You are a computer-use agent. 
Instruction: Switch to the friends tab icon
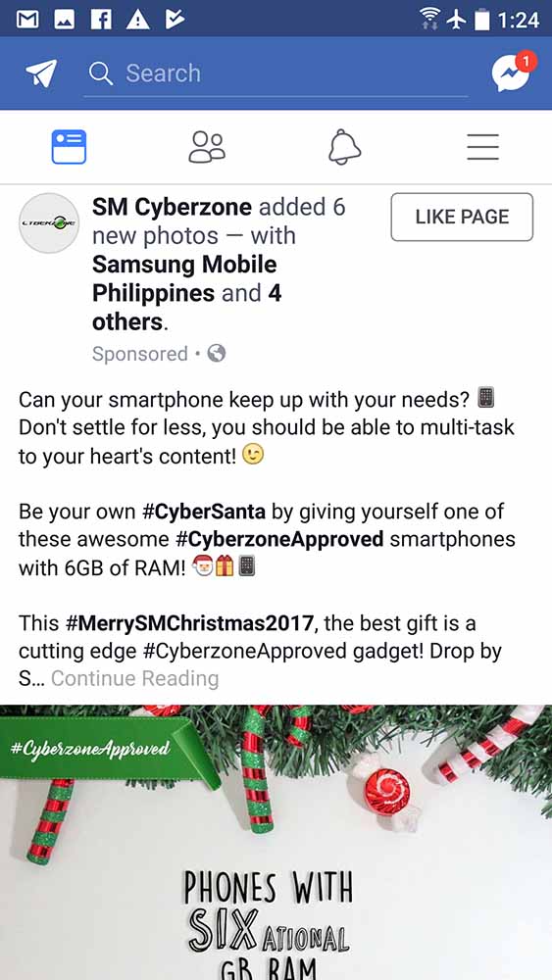coord(207,147)
